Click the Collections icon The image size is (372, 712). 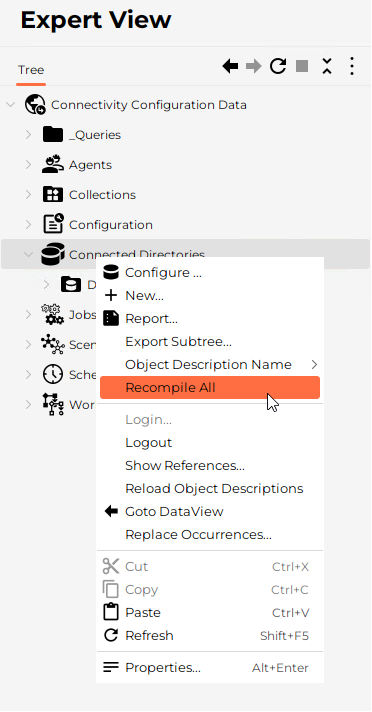53,194
